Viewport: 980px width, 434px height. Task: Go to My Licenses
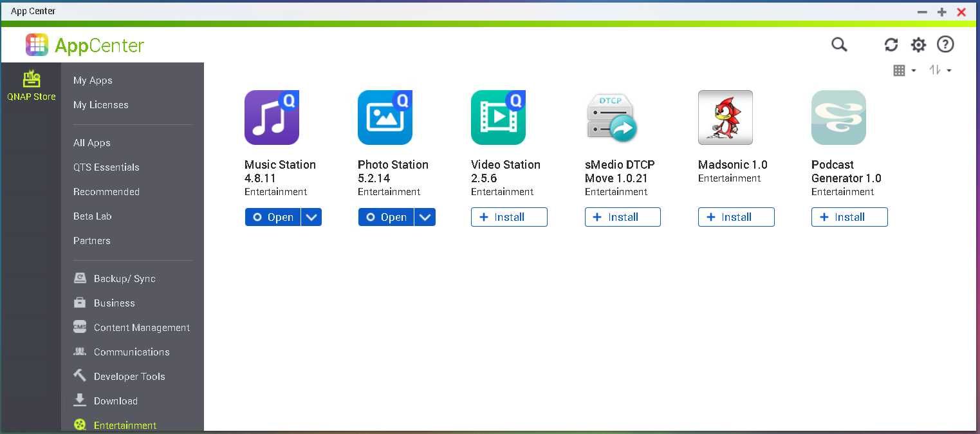101,105
